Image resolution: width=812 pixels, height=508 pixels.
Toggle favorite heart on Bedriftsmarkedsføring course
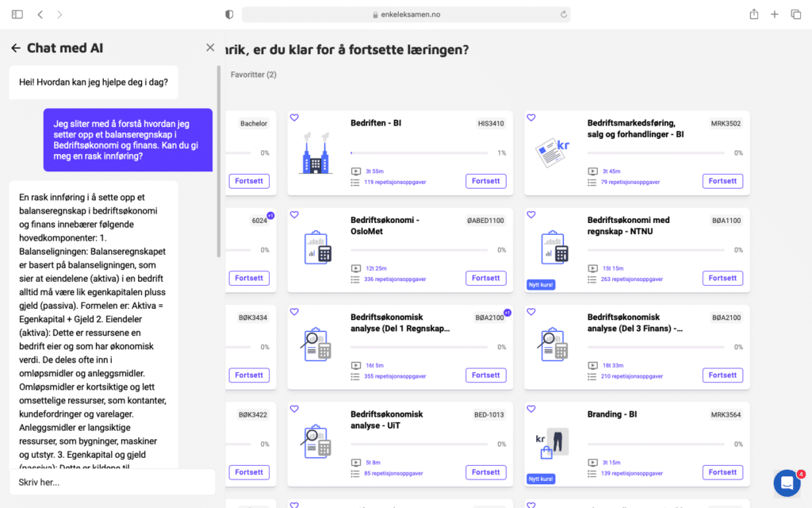[x=531, y=117]
